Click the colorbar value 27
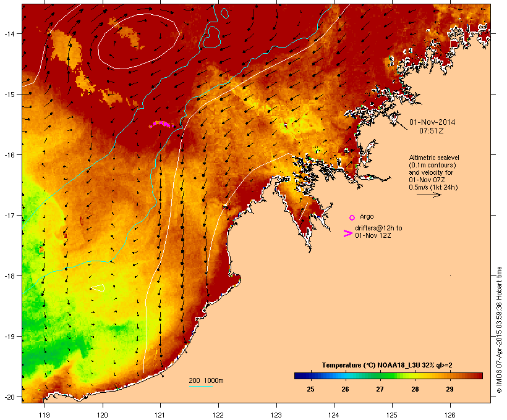Screen dimensions: 507x420 (x=380, y=389)
